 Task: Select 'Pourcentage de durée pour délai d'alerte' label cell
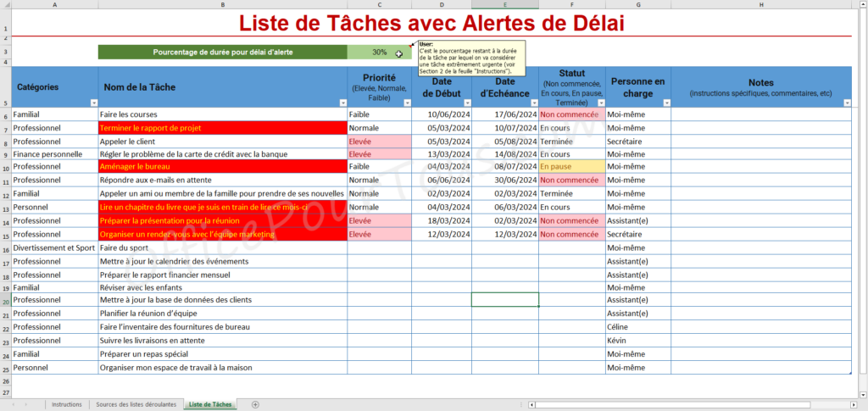223,52
